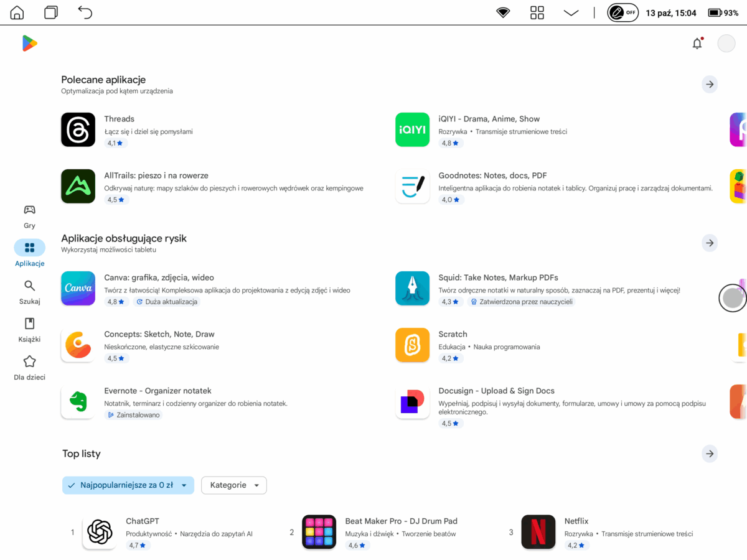Switch to the Gry tab
747x560 pixels.
point(29,216)
